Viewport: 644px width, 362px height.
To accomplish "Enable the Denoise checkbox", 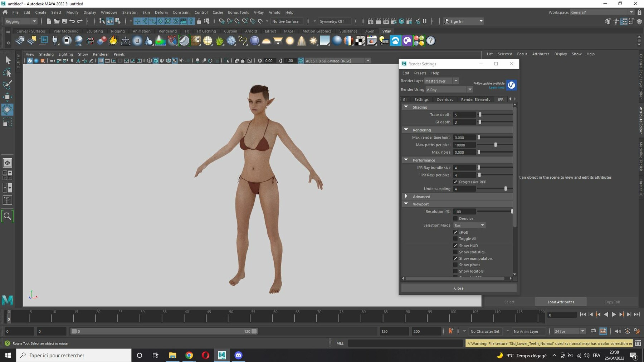I will 455,218.
